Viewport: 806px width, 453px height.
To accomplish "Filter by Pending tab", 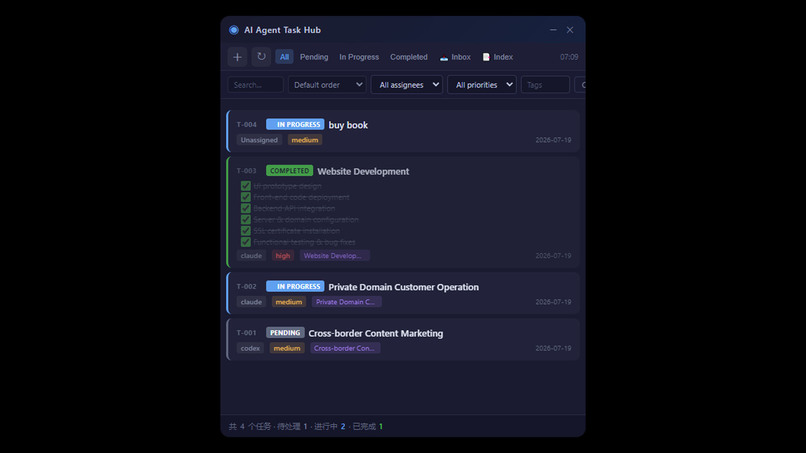I will 314,57.
